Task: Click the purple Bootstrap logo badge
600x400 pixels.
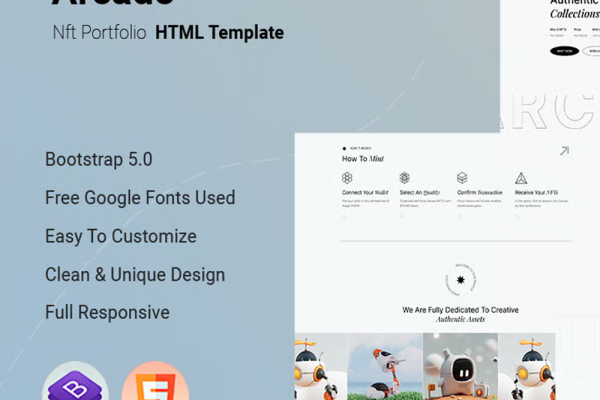Action: pos(75,381)
